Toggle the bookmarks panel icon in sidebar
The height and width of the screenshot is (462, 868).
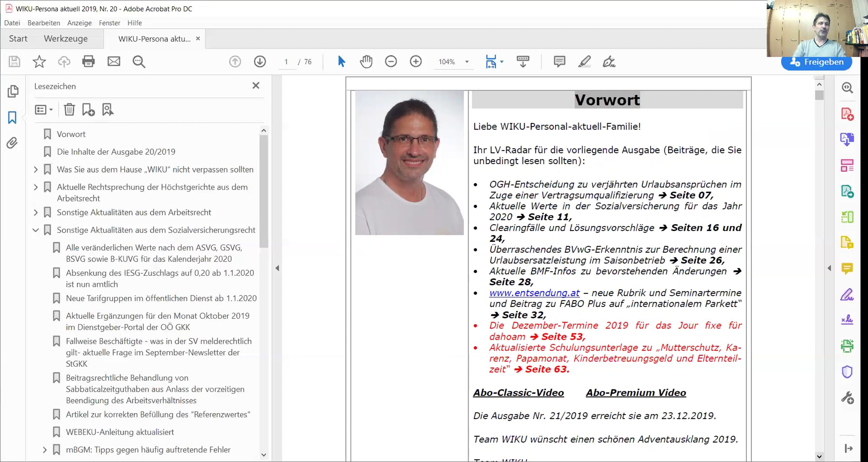coord(12,117)
